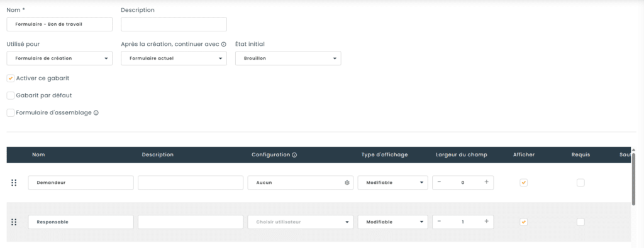
Task: Open the 'Utilisé pour' dropdown
Action: pyautogui.click(x=60, y=58)
